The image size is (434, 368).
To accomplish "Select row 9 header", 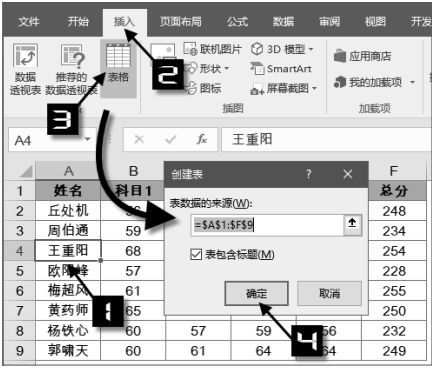I will 20,351.
